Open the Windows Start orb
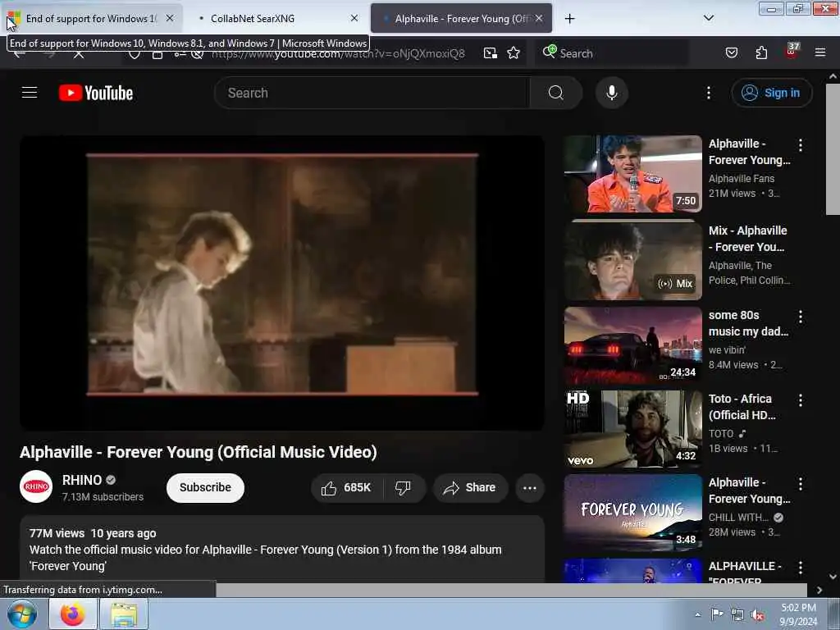The height and width of the screenshot is (630, 840). point(22,614)
